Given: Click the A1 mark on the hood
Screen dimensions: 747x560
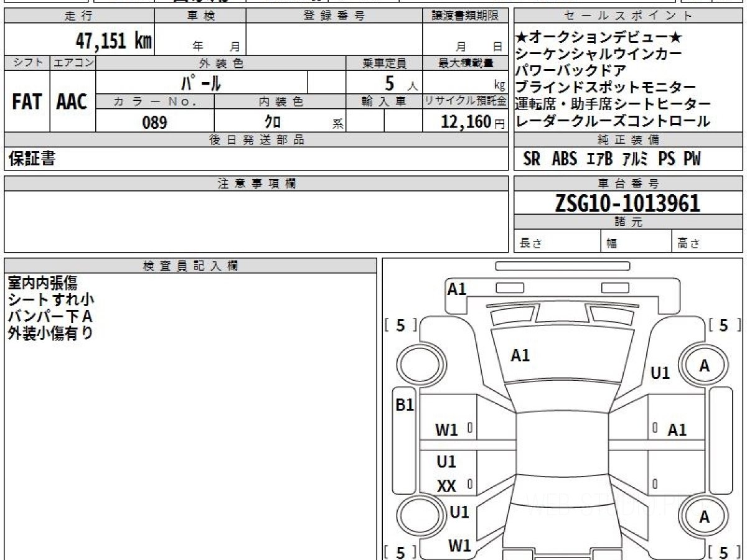Looking at the screenshot, I should 520,355.
